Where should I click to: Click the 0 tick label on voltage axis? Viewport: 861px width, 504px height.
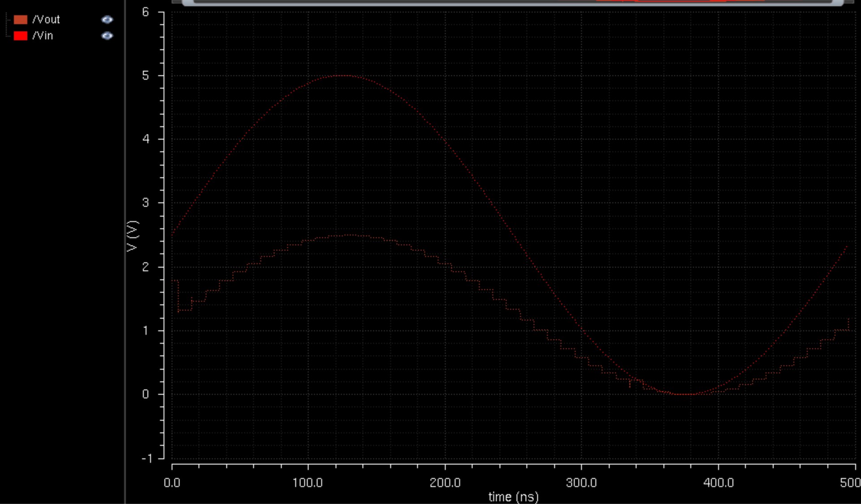[146, 394]
